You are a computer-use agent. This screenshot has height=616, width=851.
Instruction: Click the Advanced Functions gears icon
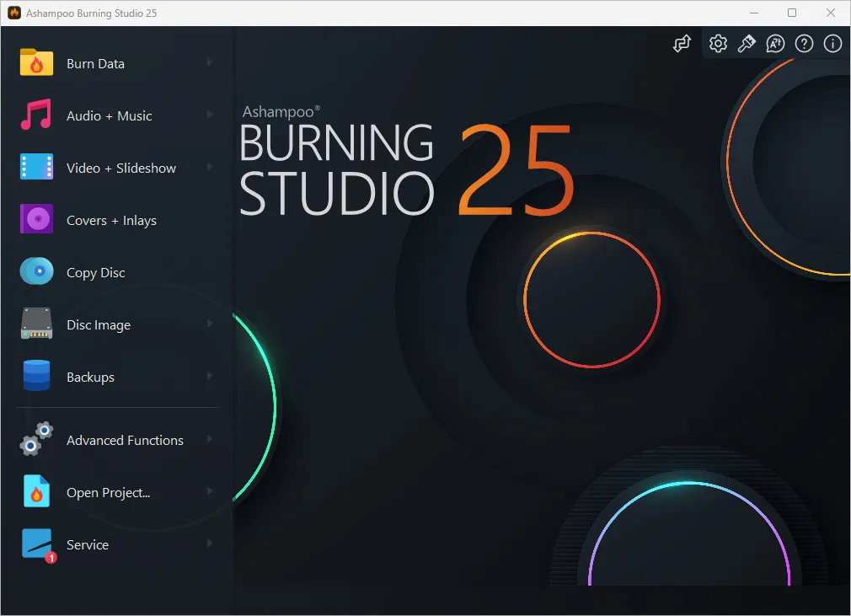(x=36, y=438)
